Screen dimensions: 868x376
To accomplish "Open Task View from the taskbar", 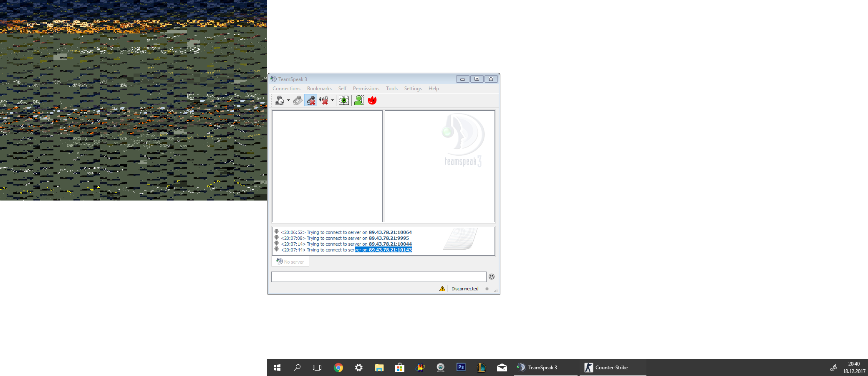I will click(x=317, y=368).
